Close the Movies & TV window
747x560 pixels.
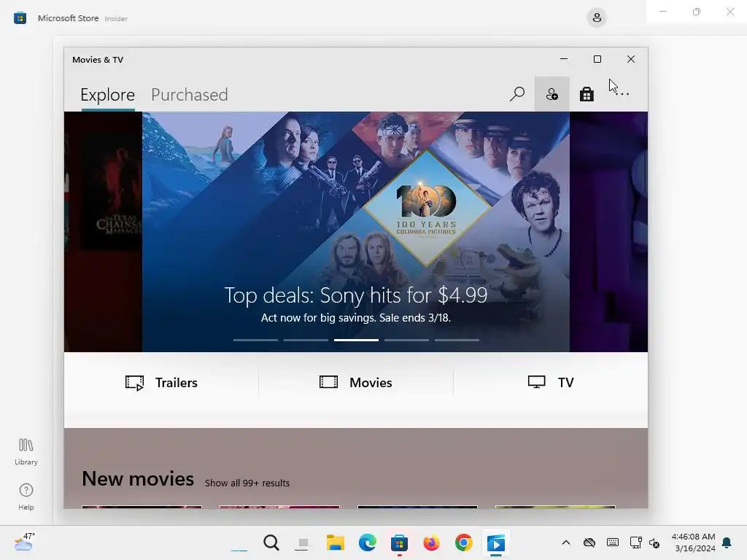pos(631,59)
